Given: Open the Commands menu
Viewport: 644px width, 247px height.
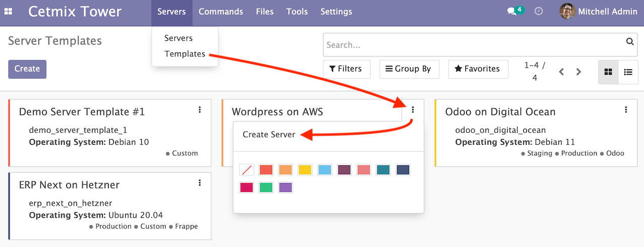Looking at the screenshot, I should 221,12.
